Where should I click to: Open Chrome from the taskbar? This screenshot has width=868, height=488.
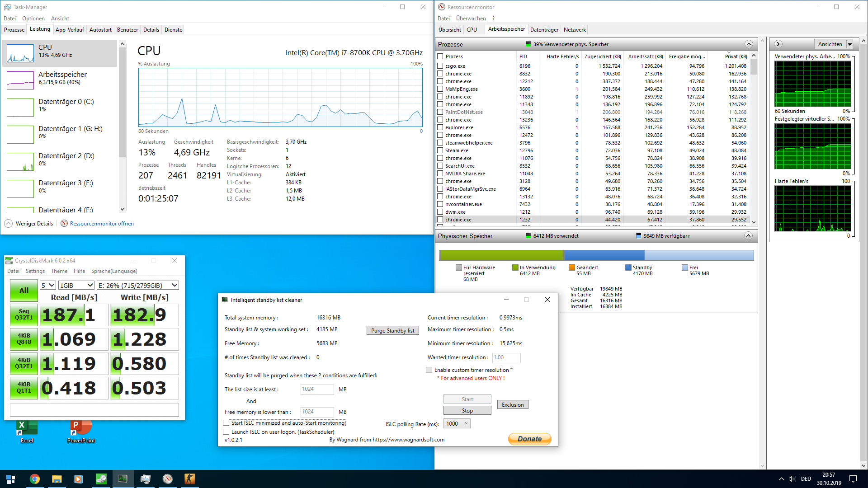35,479
